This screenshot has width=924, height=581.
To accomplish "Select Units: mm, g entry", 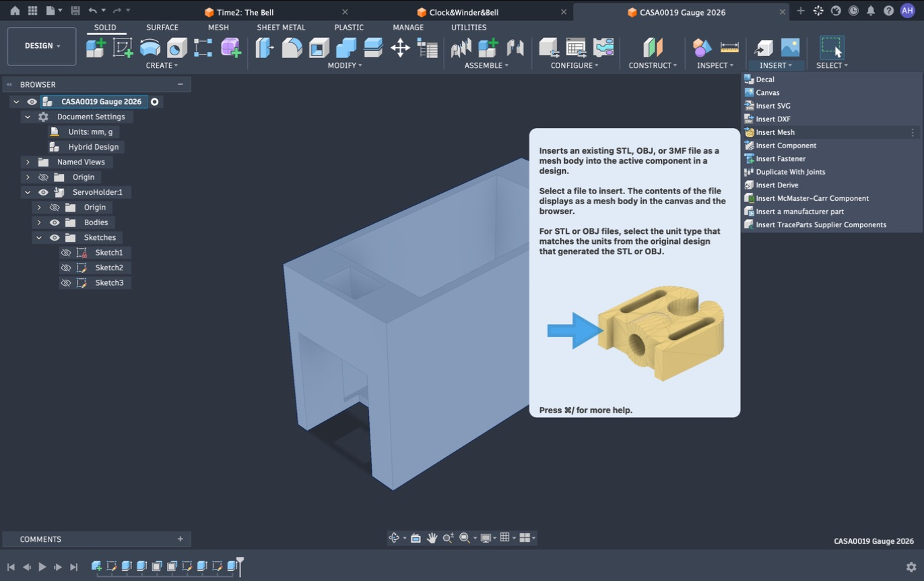I will (x=90, y=132).
